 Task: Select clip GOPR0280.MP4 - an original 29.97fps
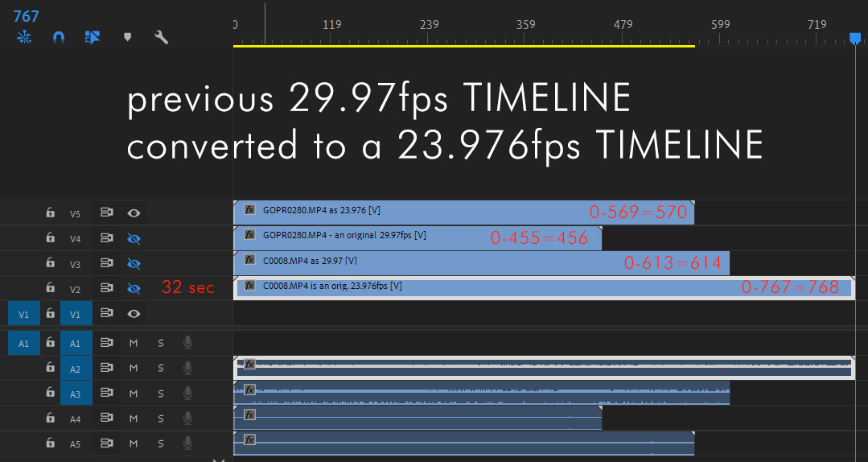[418, 238]
